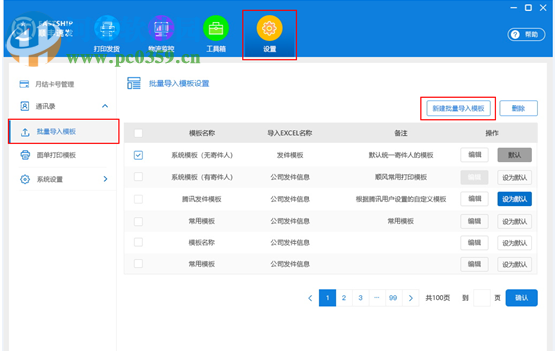Select the 批量导入模板 menu item
This screenshot has width=555, height=362.
64,132
